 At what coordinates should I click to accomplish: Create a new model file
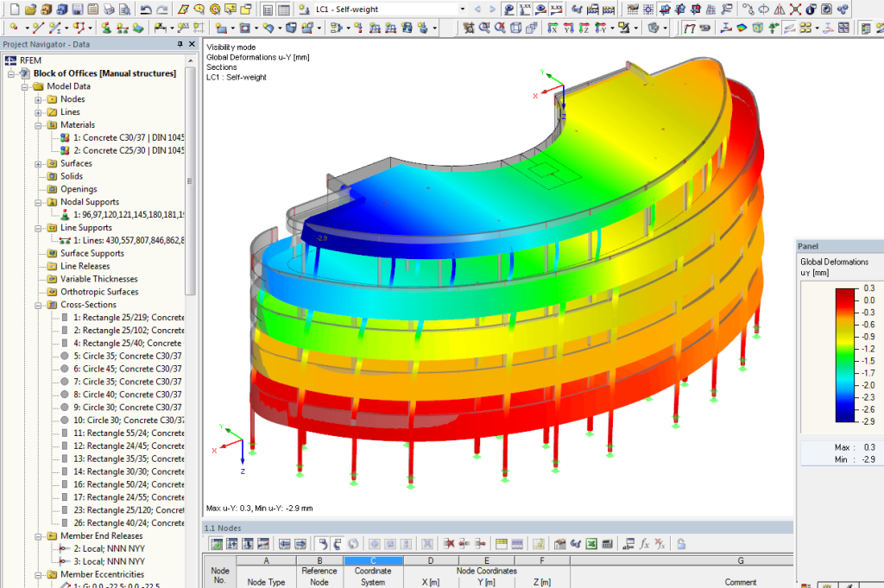tap(14, 9)
